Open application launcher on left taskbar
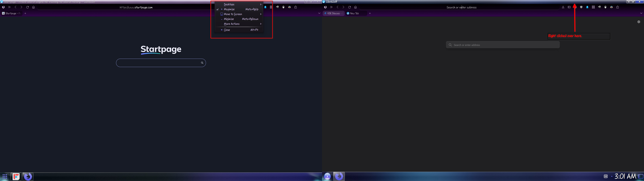 5,176
